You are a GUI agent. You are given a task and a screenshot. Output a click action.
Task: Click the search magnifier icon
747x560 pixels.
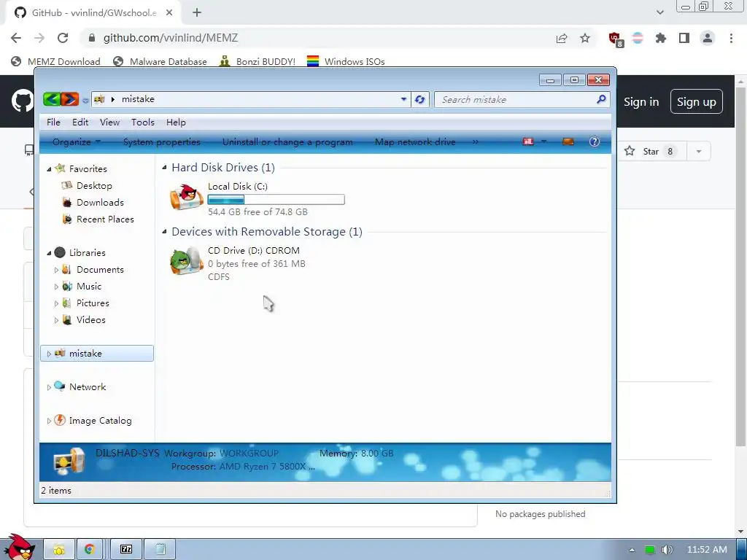pyautogui.click(x=601, y=99)
